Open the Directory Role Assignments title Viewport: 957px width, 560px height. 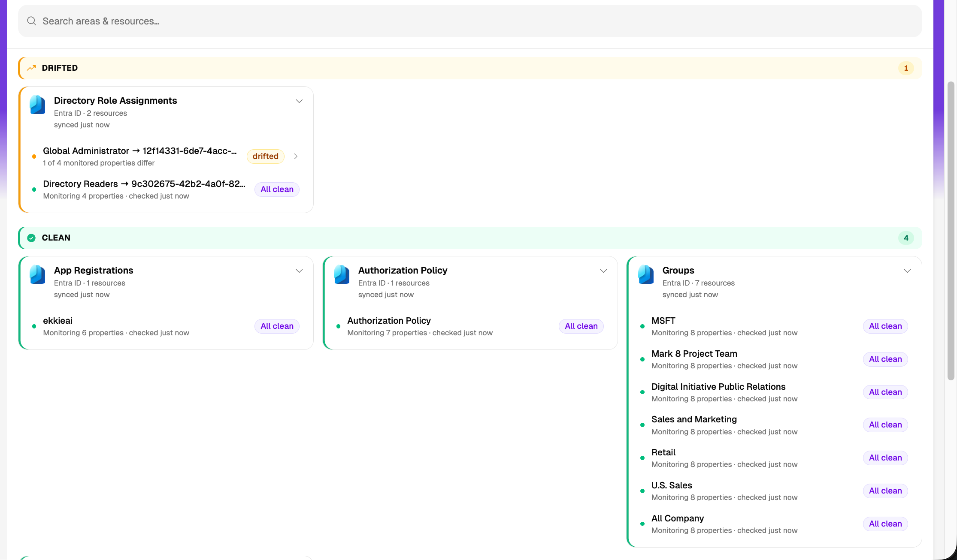[115, 100]
